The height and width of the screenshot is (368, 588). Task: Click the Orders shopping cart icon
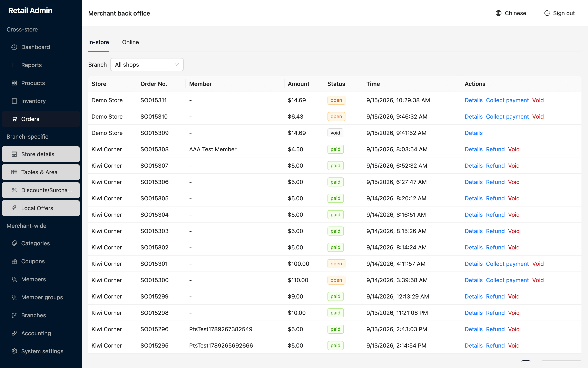click(14, 119)
